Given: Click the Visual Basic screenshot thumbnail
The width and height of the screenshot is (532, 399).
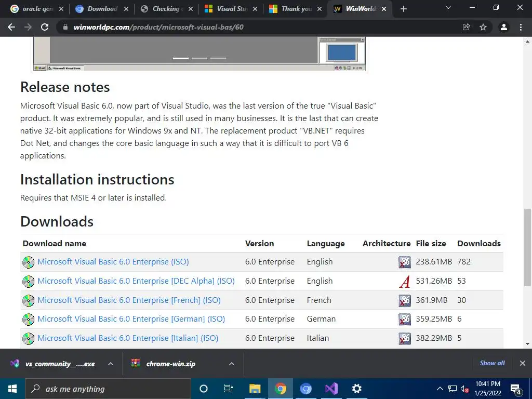Looking at the screenshot, I should pos(199,54).
